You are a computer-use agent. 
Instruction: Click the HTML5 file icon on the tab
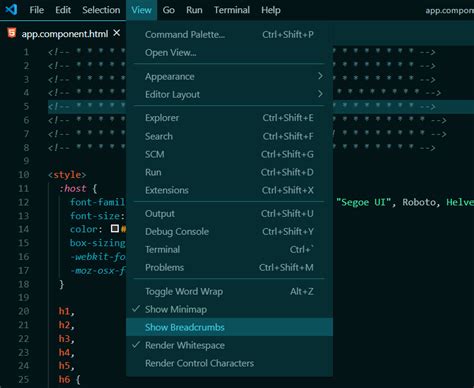click(x=12, y=33)
